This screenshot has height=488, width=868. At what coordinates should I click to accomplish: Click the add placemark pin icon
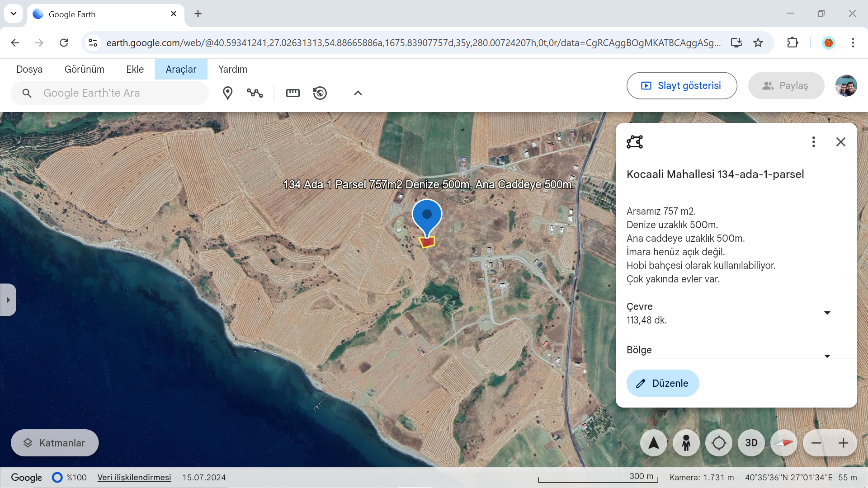coord(227,93)
